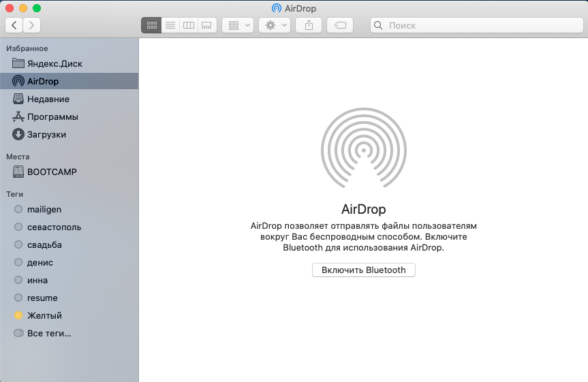Screen dimensions: 588x382
Task: Open Программы in the sidebar
Action: pyautogui.click(x=52, y=117)
